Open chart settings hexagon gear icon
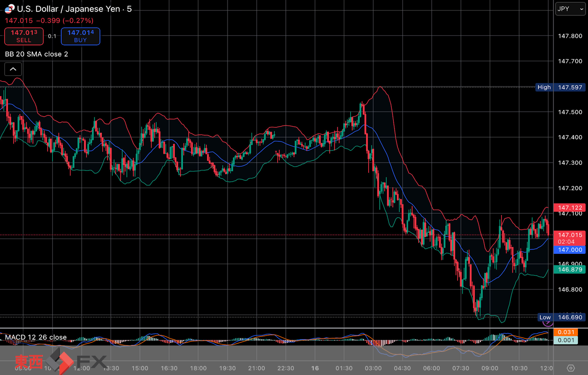Viewport: 588px width, 375px height. coord(571,368)
